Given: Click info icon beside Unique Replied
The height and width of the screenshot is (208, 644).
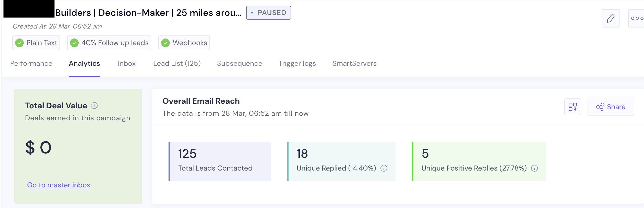Looking at the screenshot, I should coord(384,168).
